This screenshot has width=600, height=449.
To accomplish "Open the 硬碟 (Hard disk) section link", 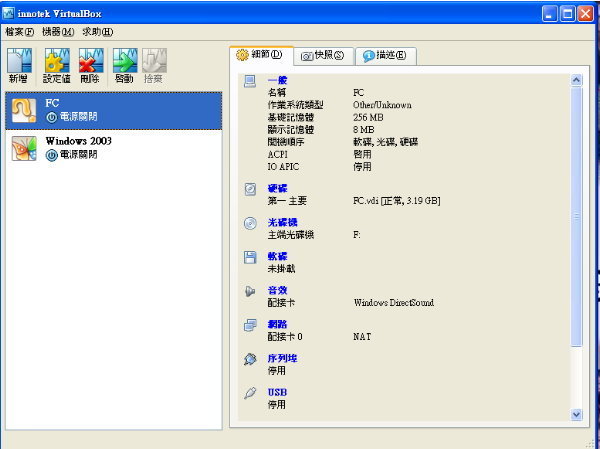I will click(277, 188).
